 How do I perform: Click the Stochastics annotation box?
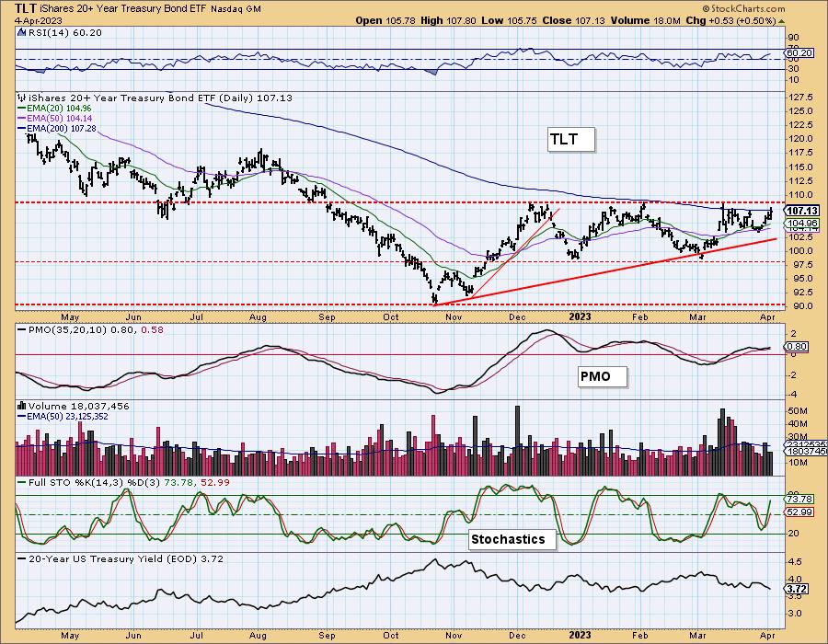[x=512, y=539]
